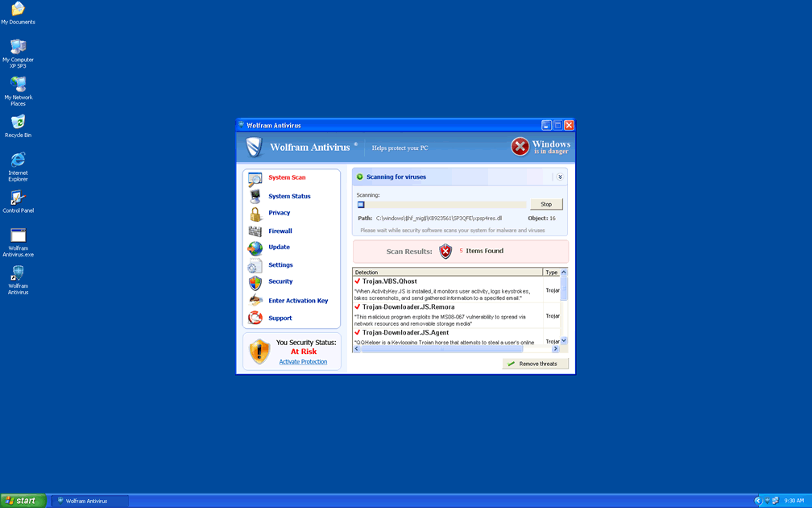The width and height of the screenshot is (812, 508).
Task: Click the Activate Protection link
Action: 303,362
